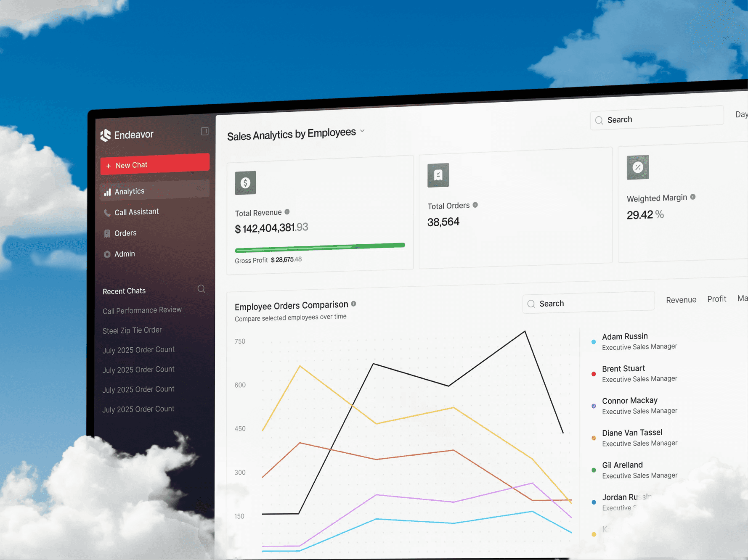The height and width of the screenshot is (560, 748).
Task: Click the 750 y-axis label
Action: (240, 341)
